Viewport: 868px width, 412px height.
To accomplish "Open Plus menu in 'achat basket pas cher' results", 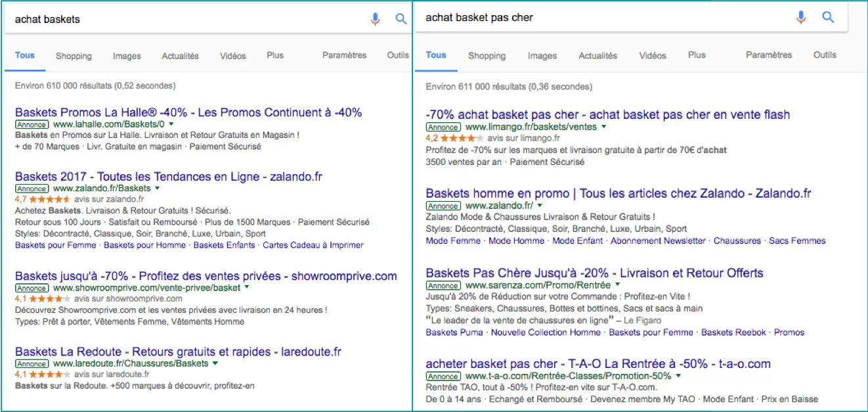I will click(x=697, y=55).
